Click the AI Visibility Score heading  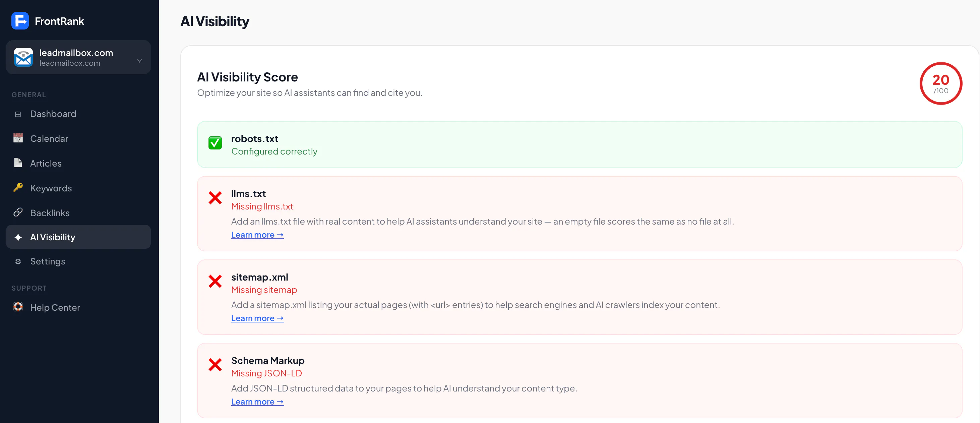click(247, 77)
